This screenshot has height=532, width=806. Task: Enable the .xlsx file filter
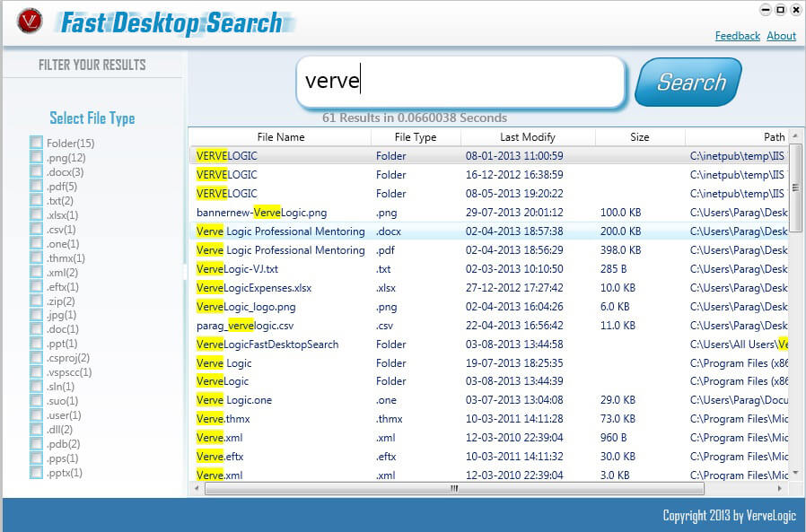tap(36, 214)
